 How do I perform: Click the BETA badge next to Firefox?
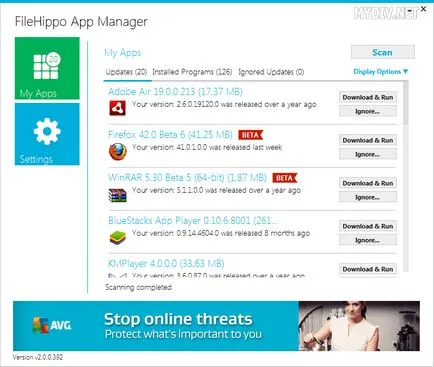(251, 135)
